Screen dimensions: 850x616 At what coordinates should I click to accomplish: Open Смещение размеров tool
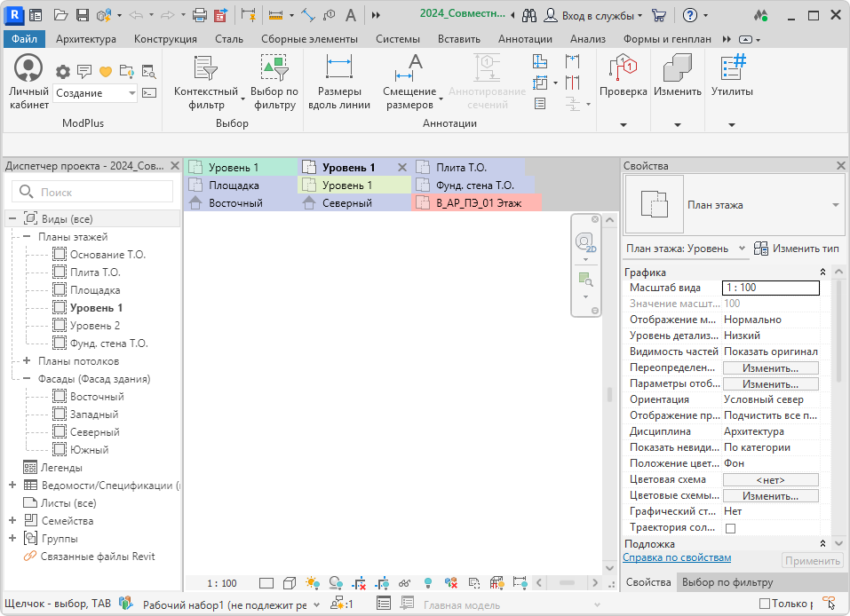click(x=409, y=82)
